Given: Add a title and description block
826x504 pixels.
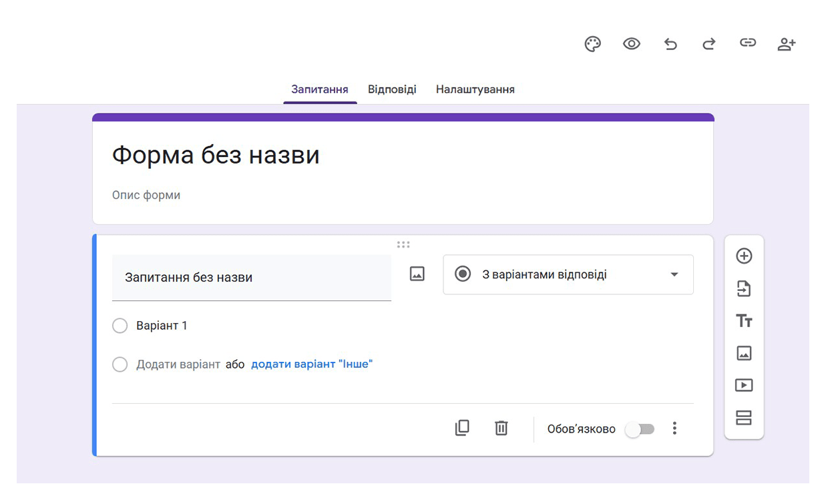Looking at the screenshot, I should [x=744, y=320].
